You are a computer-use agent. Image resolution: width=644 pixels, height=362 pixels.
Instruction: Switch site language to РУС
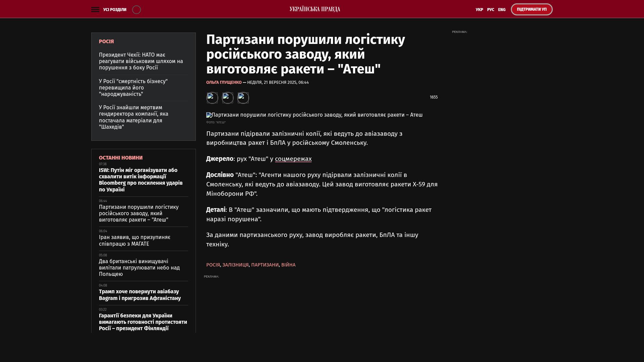click(x=490, y=10)
